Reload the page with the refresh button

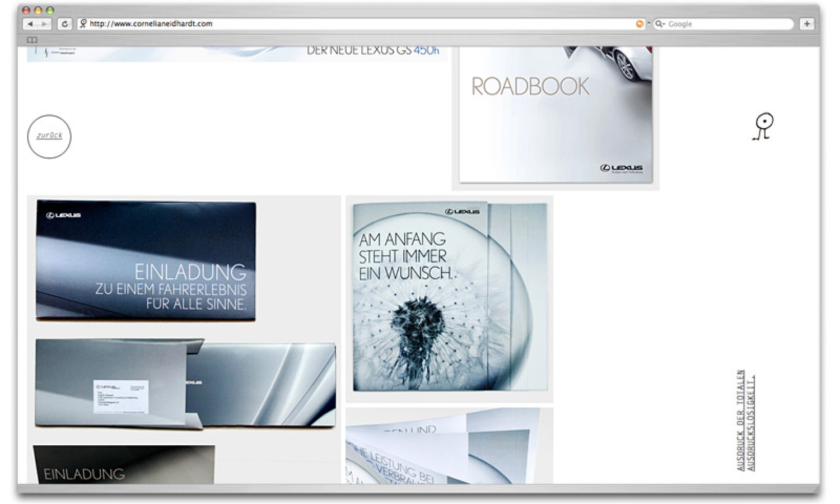[x=65, y=24]
